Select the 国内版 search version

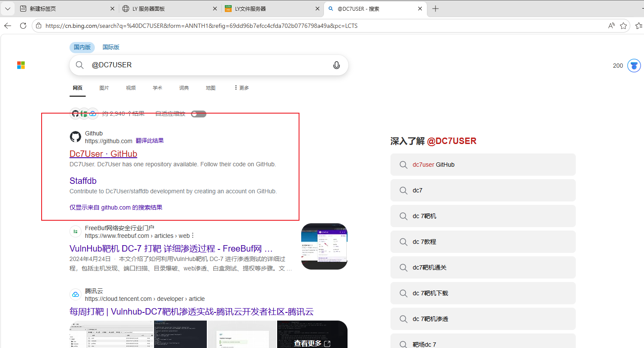[82, 47]
